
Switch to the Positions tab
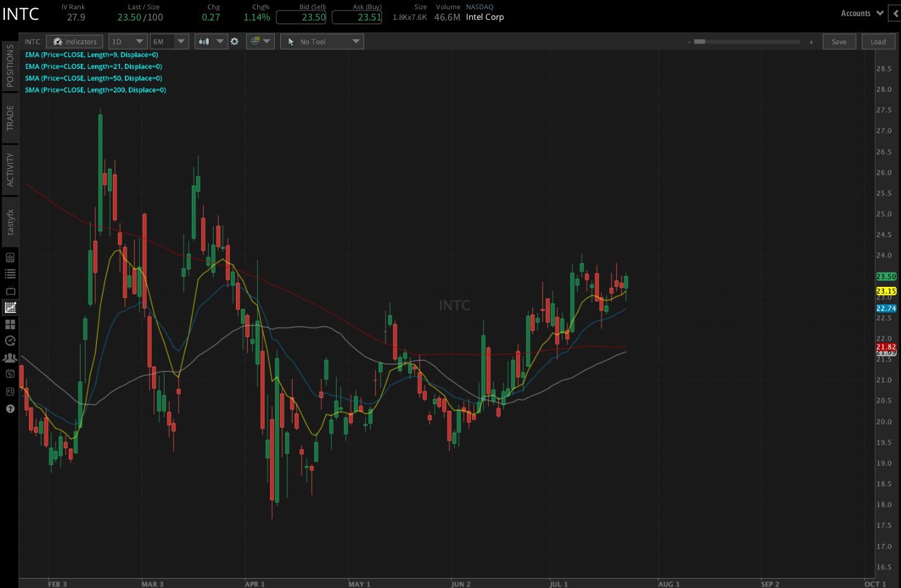coord(10,65)
